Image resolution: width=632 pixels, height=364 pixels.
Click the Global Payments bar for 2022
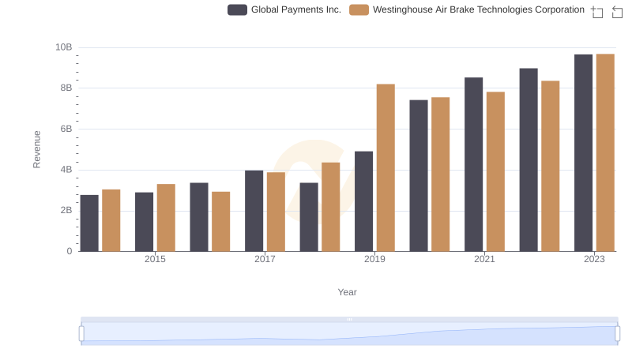coord(529,159)
